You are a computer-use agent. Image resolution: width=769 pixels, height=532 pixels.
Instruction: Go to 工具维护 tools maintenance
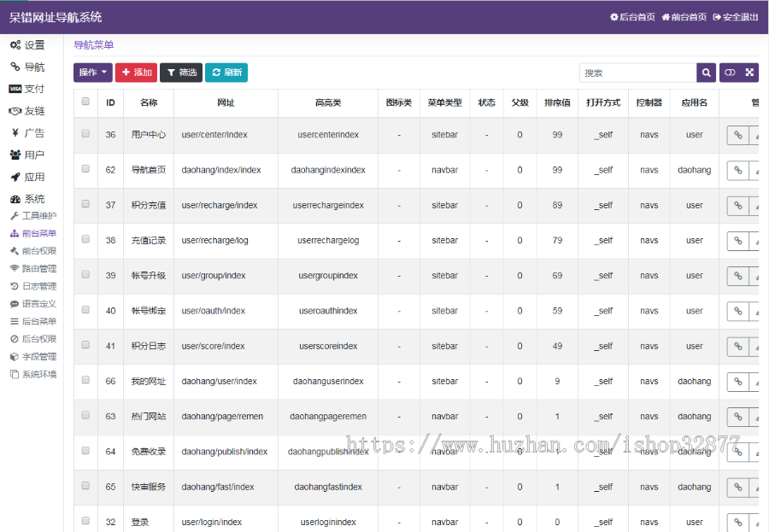click(x=33, y=216)
